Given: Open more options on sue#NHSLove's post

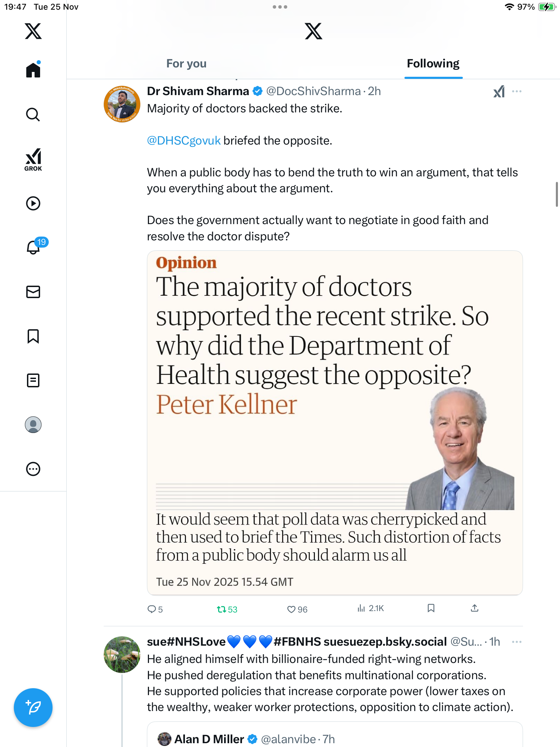Looking at the screenshot, I should [516, 642].
